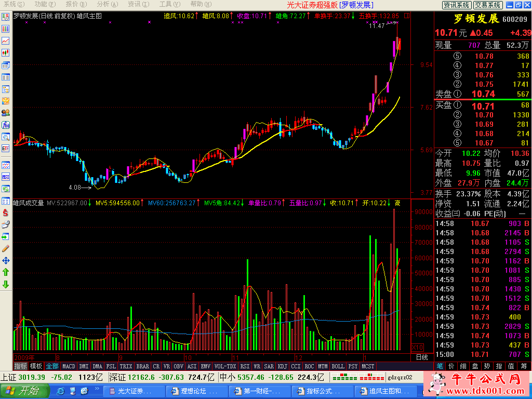Click the green down arrow icon

pyautogui.click(x=5, y=284)
